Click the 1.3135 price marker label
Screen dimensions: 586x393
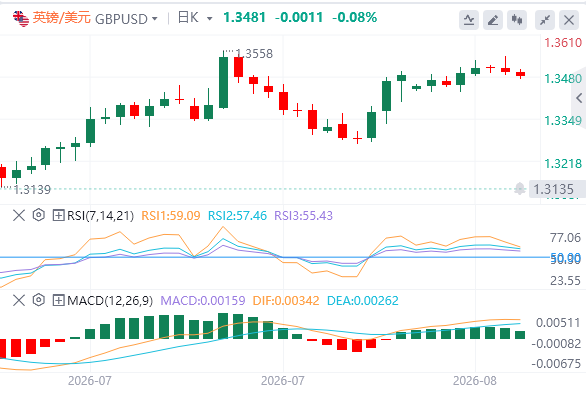(x=553, y=189)
